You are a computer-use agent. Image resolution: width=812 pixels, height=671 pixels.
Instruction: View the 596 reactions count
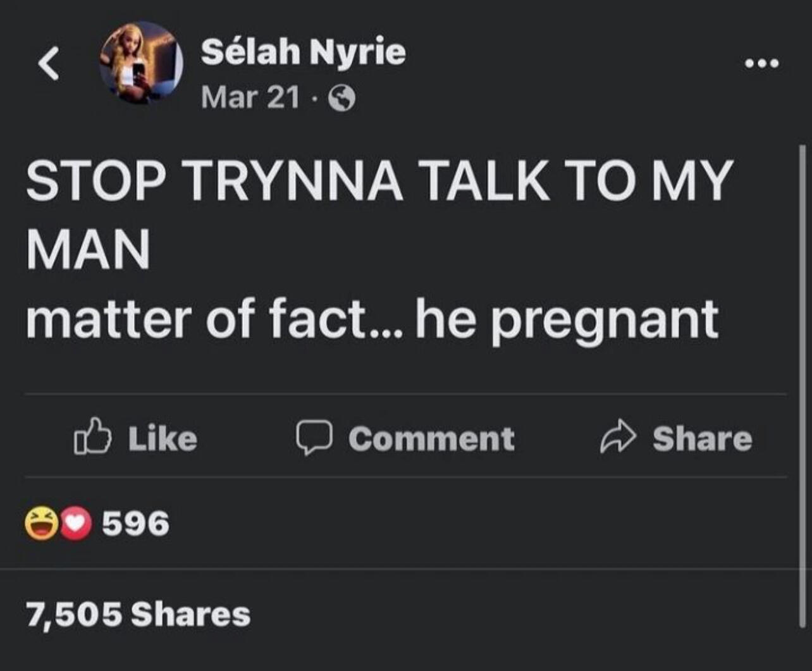[135, 524]
